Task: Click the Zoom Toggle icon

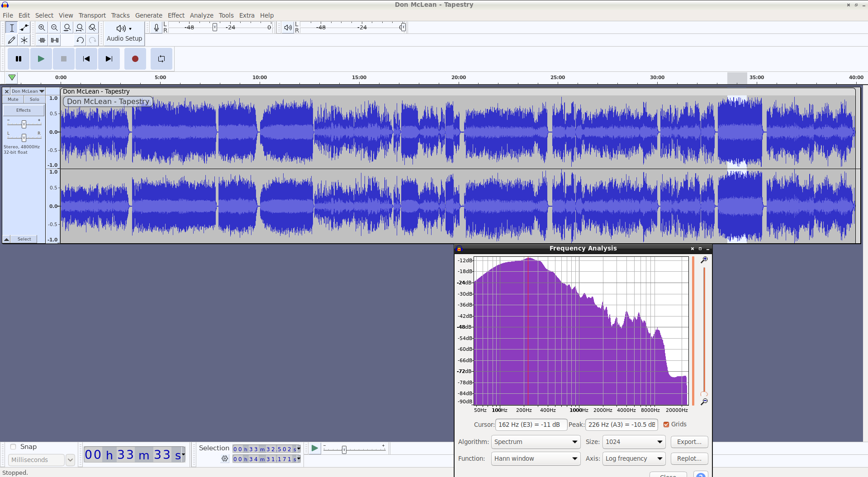Action: tap(92, 28)
